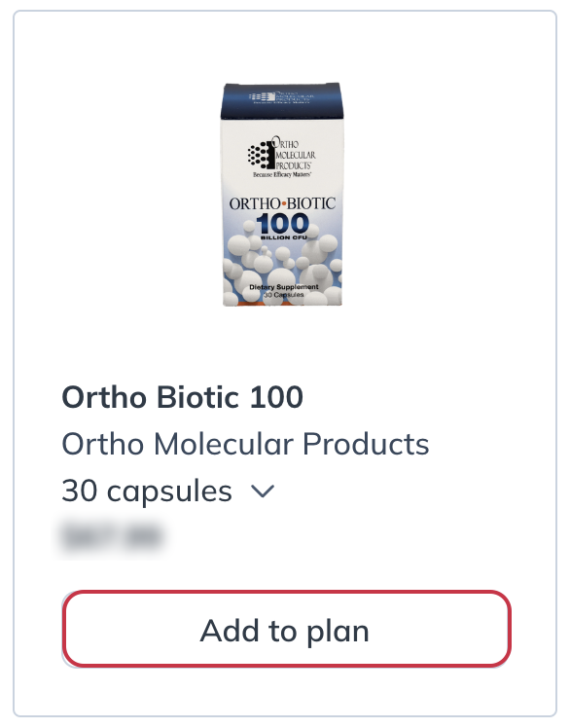This screenshot has height=728, width=570.
Task: Click the Add to plan button
Action: coord(286,629)
